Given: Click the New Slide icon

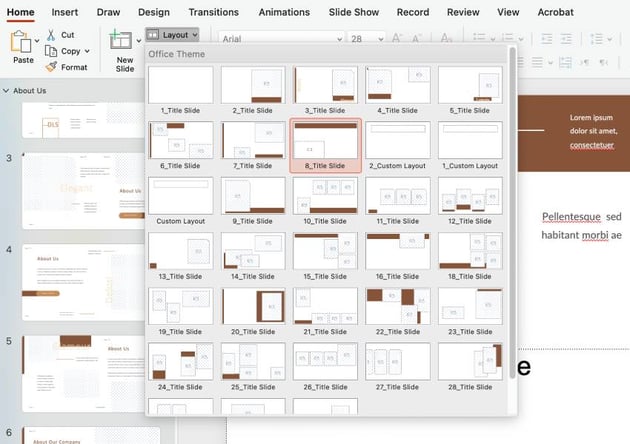Looking at the screenshot, I should [124, 43].
